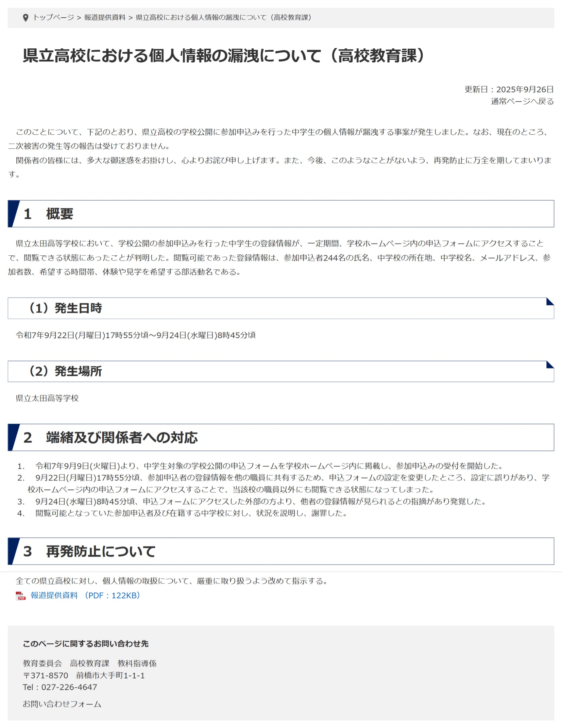
Task: Click the navy slash marker beside 再発防止について heading
Action: coord(14,551)
